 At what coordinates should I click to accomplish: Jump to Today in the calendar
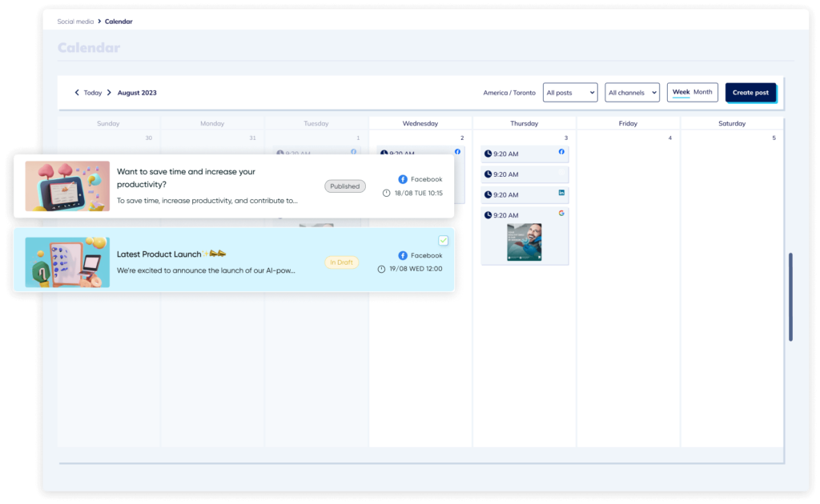(93, 93)
